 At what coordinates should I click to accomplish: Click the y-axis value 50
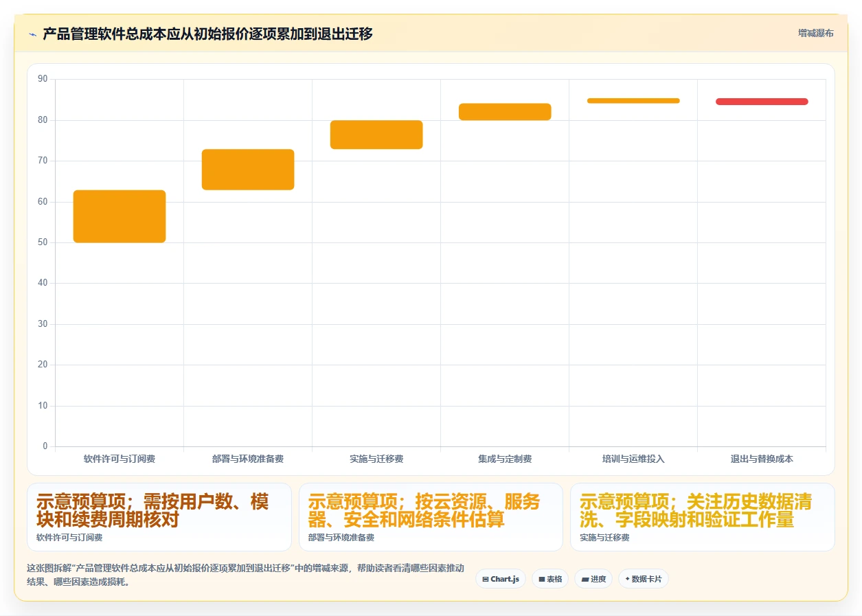point(43,242)
